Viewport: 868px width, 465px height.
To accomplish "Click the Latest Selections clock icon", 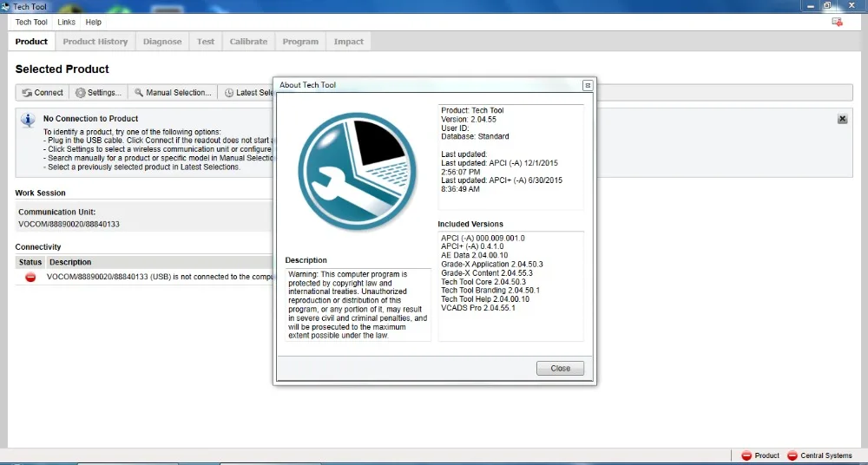I will tap(228, 93).
